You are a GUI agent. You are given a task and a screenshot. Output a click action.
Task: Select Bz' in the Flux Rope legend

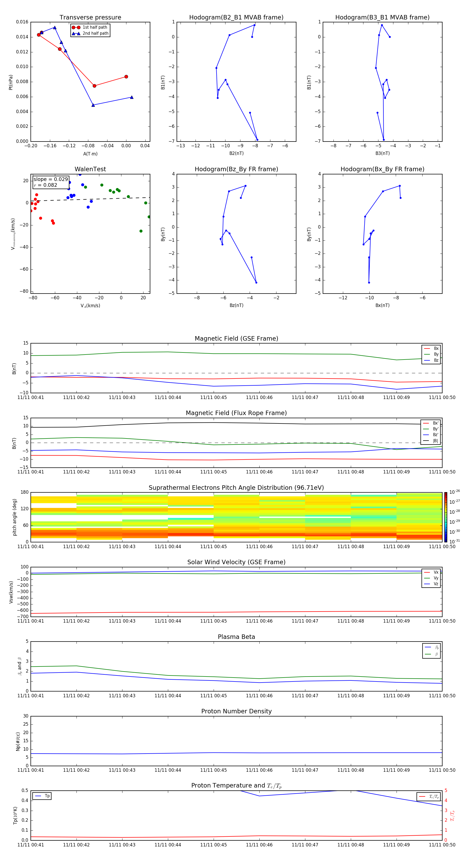431,435
